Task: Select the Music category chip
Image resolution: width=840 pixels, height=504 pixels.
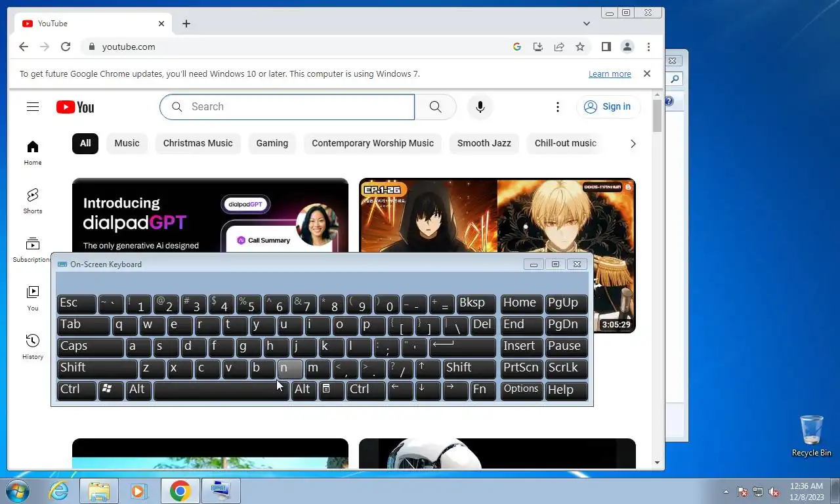Action: [x=127, y=143]
